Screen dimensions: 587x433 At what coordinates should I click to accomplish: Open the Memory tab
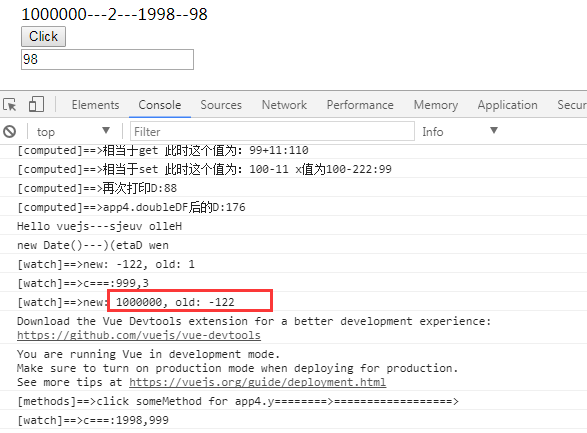point(436,105)
